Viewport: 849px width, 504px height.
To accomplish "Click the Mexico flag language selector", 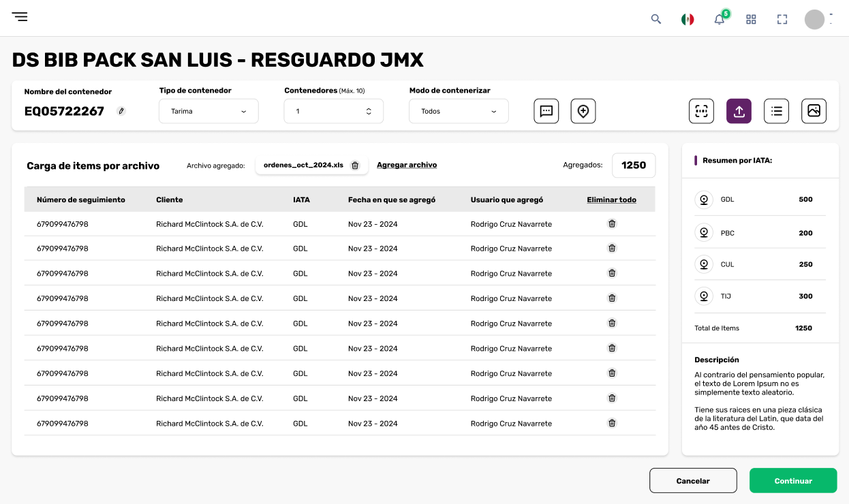I will point(688,19).
